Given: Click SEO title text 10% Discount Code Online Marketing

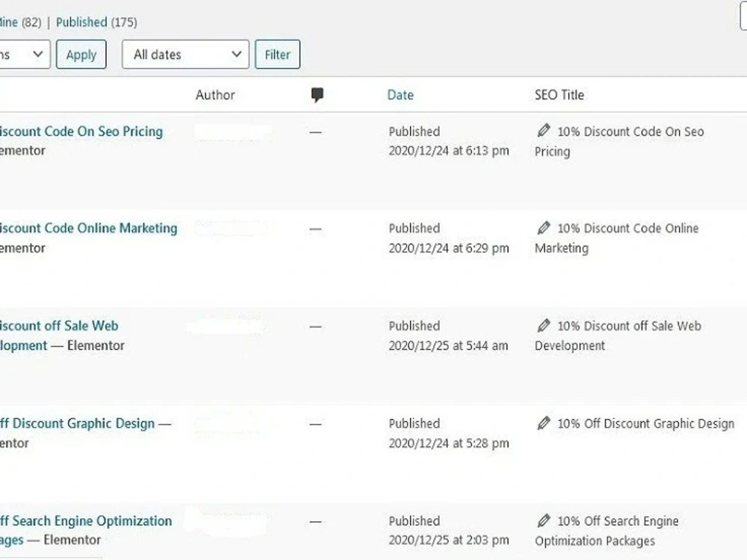Looking at the screenshot, I should pyautogui.click(x=617, y=237).
